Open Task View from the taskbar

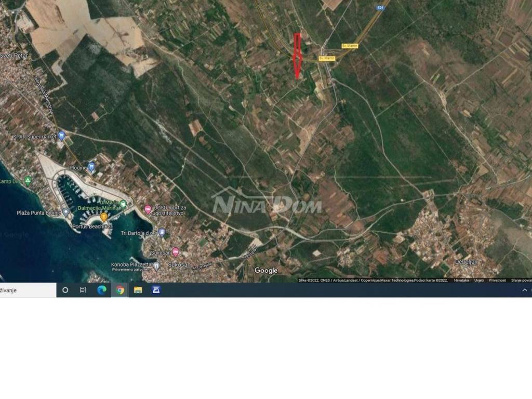point(83,290)
